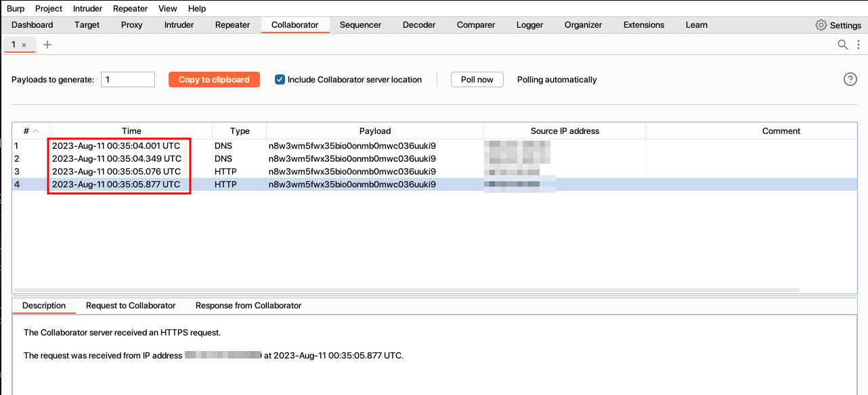
Task: Sort by the # column arrow
Action: click(x=36, y=131)
